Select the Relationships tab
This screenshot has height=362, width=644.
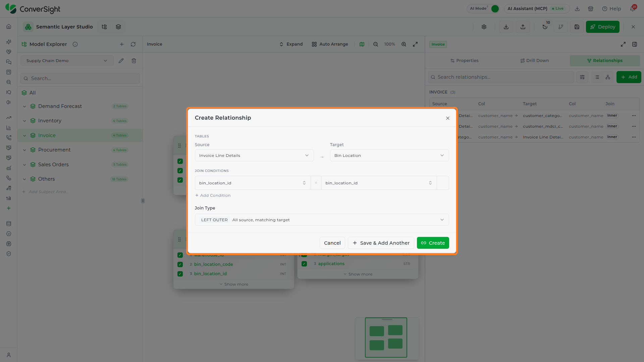pos(605,61)
